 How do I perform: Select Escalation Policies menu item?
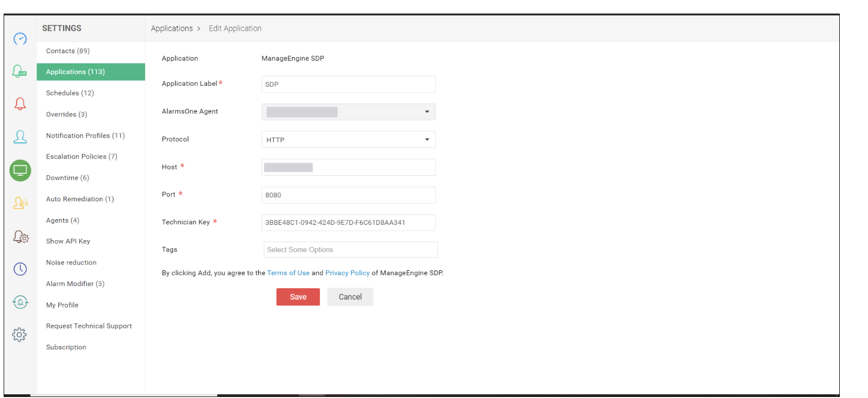pyautogui.click(x=82, y=156)
